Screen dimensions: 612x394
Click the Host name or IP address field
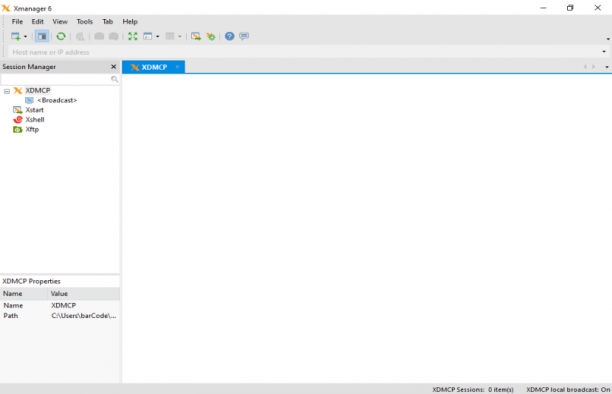304,52
